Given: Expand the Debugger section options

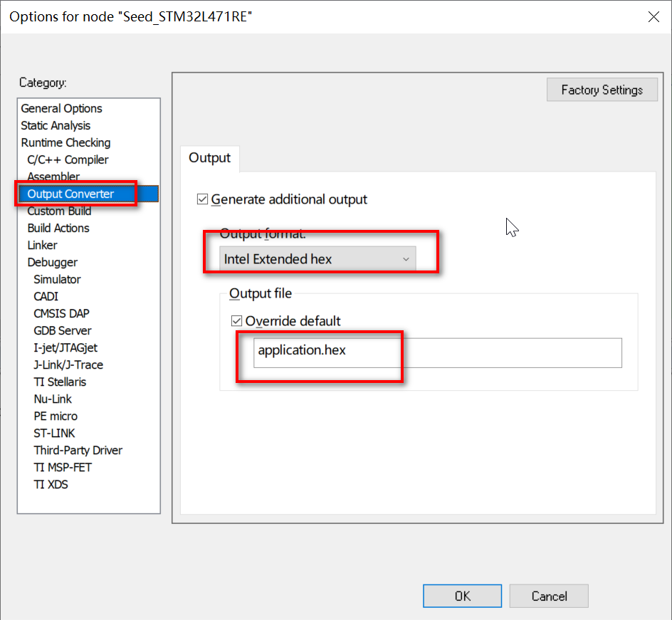Looking at the screenshot, I should [53, 262].
